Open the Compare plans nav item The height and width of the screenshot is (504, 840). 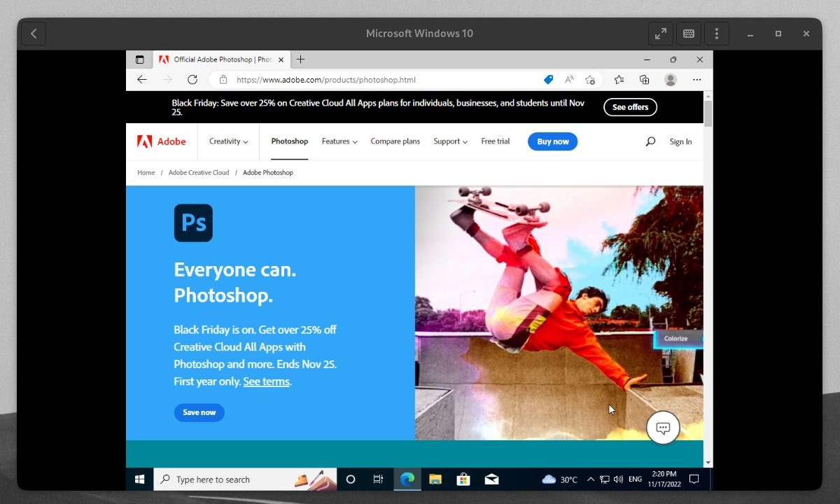[395, 141]
